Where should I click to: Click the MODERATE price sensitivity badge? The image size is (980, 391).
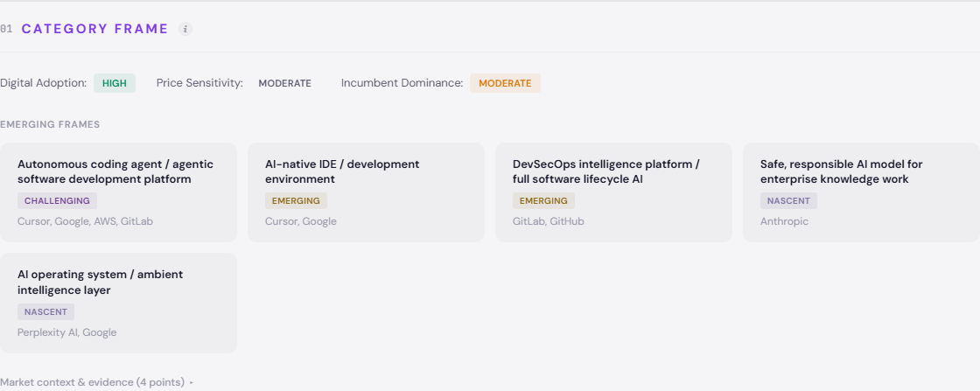point(284,83)
